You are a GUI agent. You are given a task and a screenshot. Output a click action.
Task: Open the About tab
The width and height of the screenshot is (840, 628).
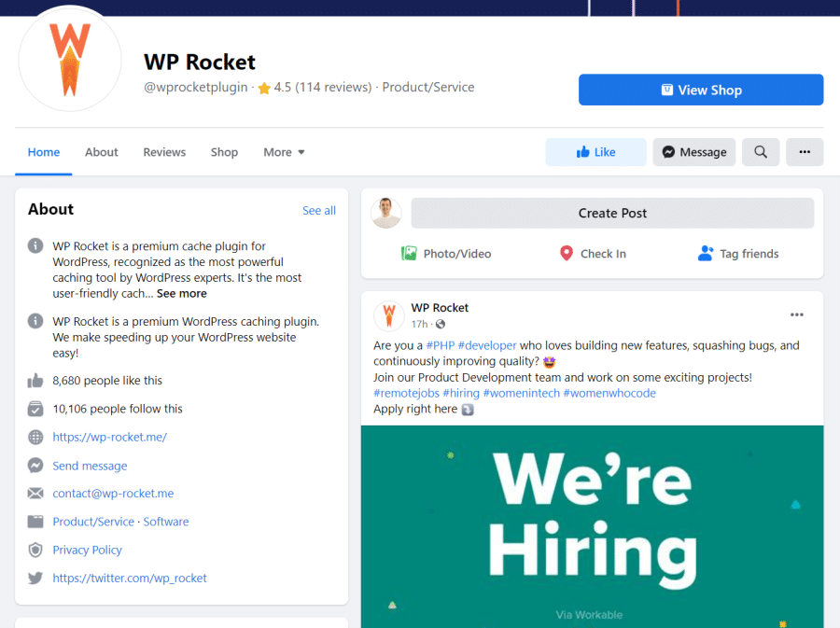(x=101, y=152)
